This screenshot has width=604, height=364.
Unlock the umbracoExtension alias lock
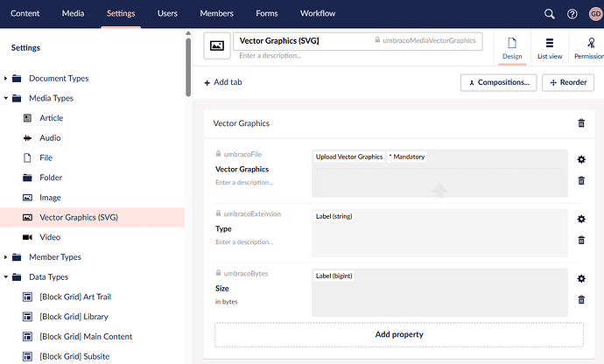click(x=219, y=213)
